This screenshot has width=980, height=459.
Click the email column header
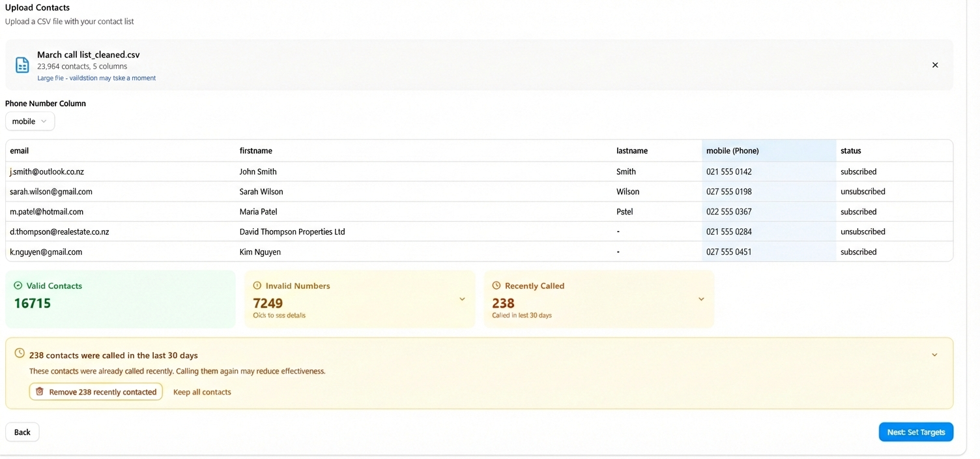[20, 151]
